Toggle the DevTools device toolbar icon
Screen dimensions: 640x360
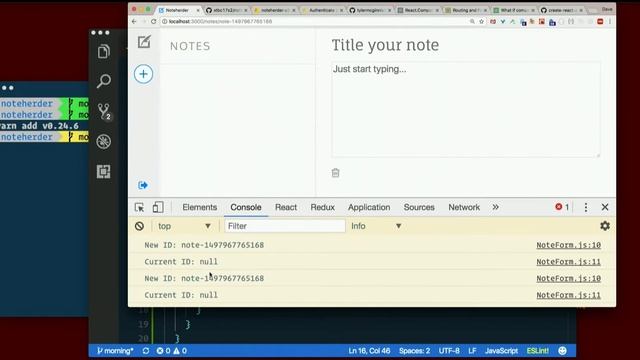[x=158, y=207]
